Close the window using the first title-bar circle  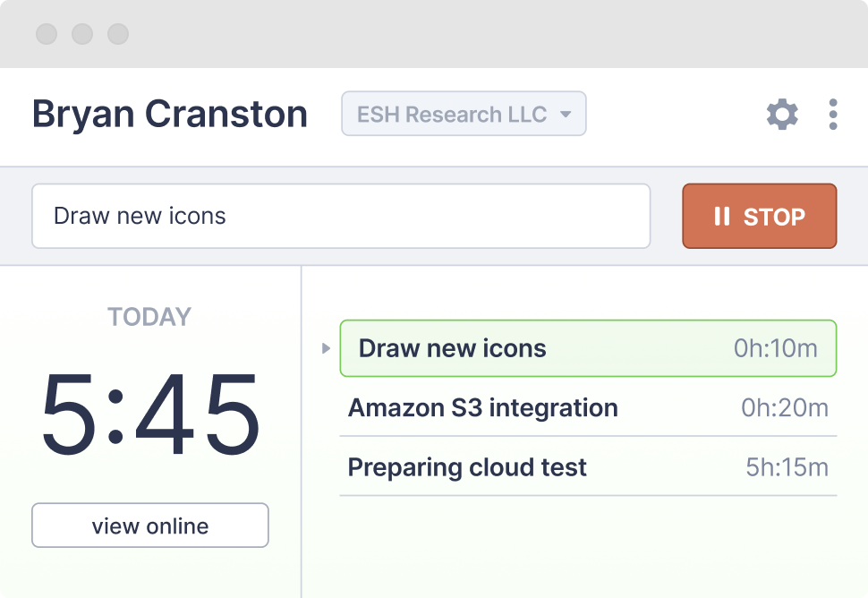tap(47, 35)
